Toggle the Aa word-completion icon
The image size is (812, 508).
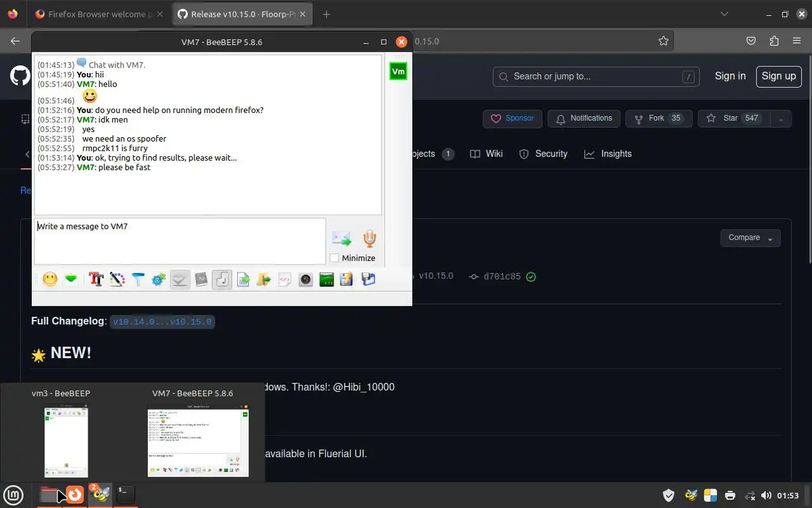click(x=201, y=279)
